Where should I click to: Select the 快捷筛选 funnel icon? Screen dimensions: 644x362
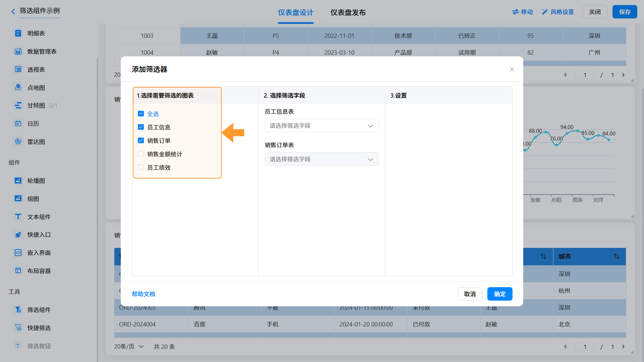click(18, 327)
